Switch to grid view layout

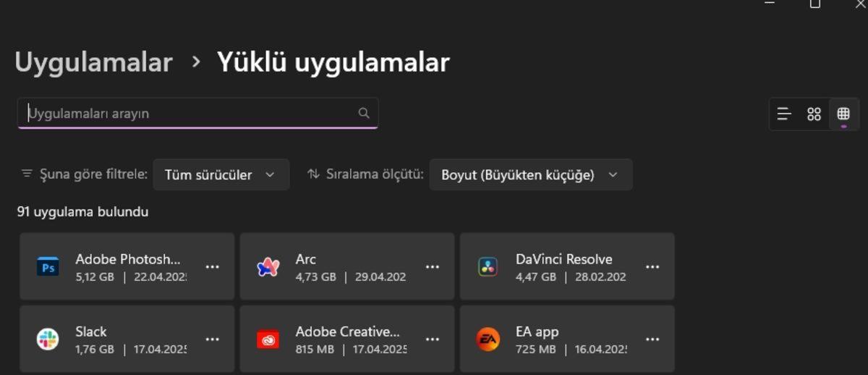814,114
